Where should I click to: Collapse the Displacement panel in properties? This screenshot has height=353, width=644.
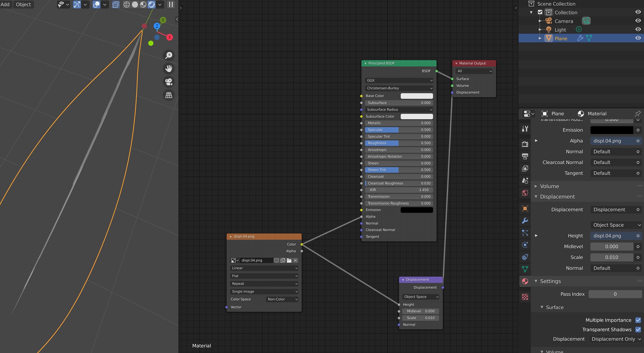[x=537, y=197]
